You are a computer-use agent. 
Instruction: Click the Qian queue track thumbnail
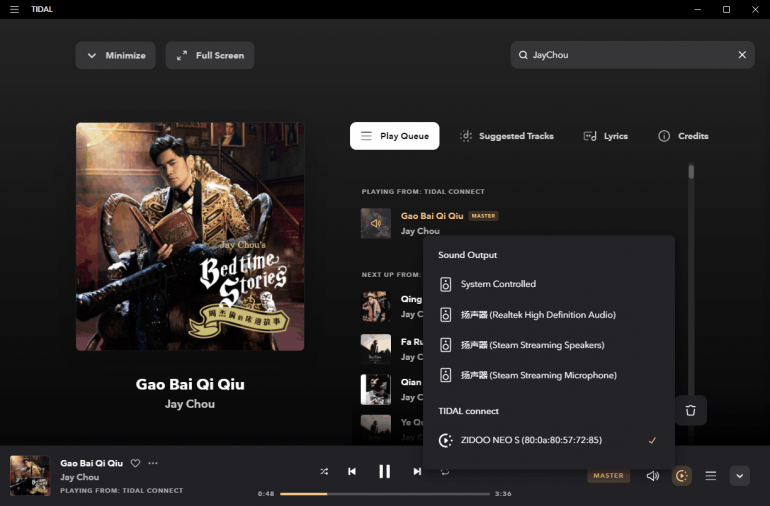coord(376,390)
